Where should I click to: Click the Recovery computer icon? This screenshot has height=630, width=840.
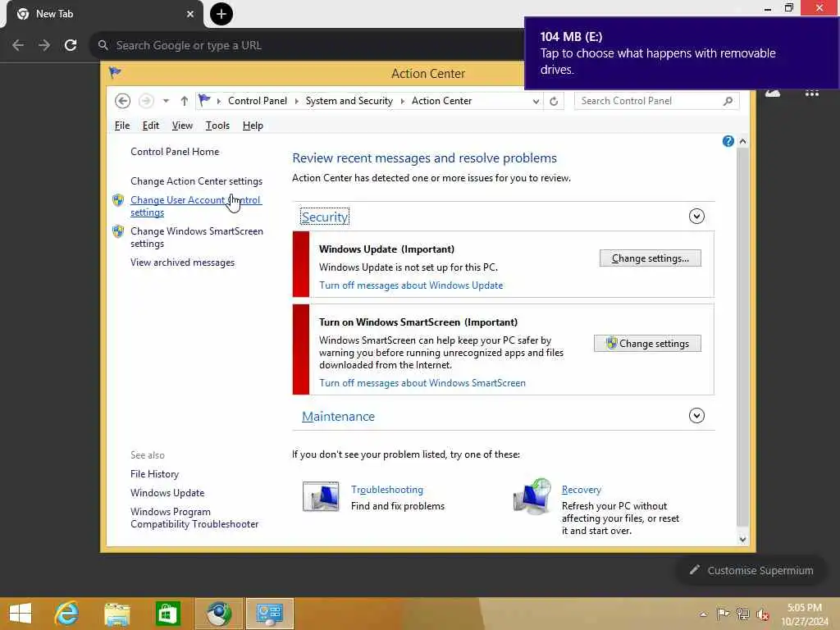532,496
